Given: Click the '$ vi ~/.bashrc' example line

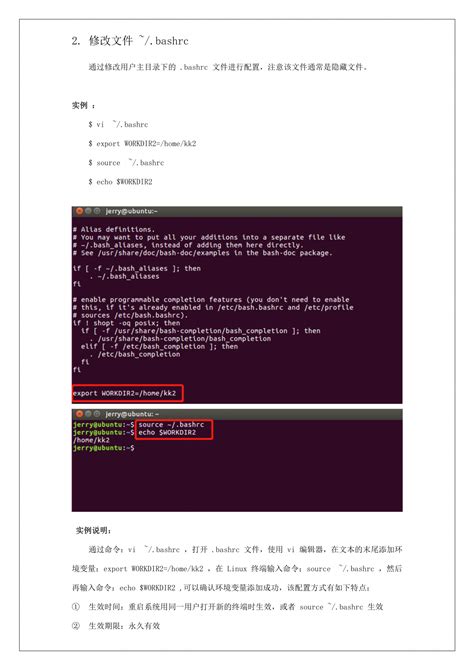Looking at the screenshot, I should click(x=118, y=124).
